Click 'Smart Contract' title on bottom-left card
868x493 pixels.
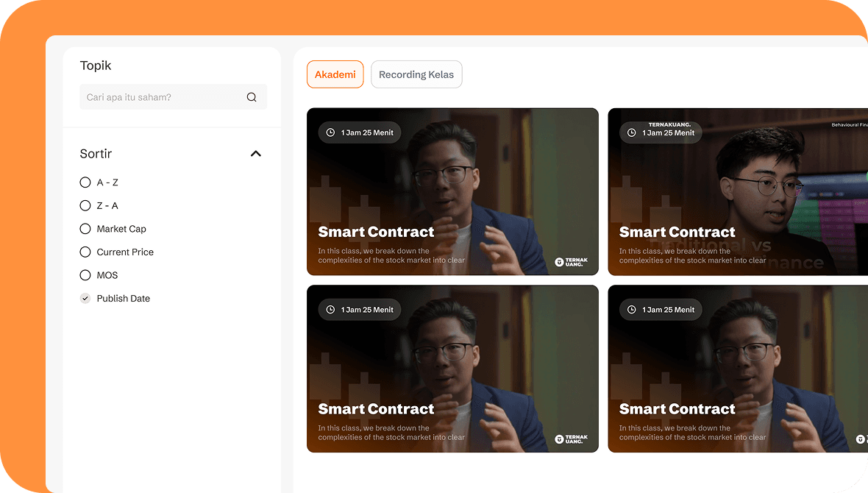click(376, 409)
